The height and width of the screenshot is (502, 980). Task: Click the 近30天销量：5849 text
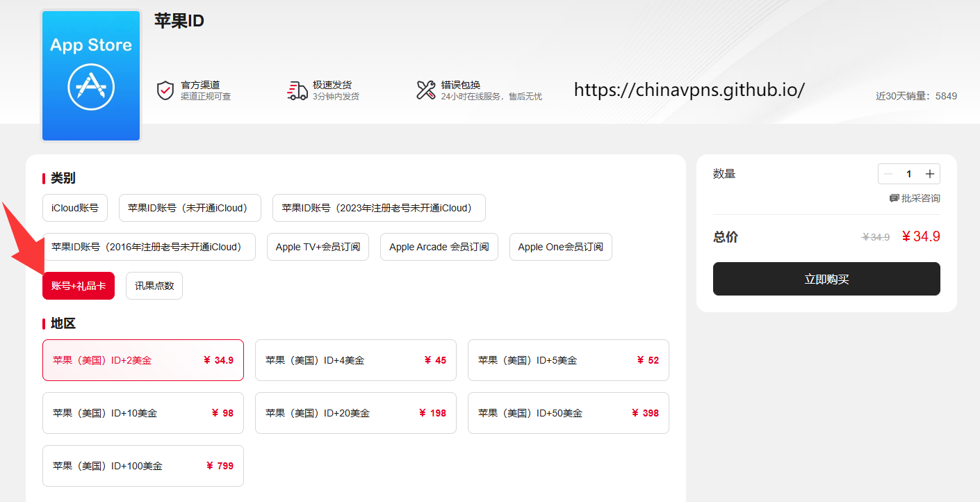(916, 96)
